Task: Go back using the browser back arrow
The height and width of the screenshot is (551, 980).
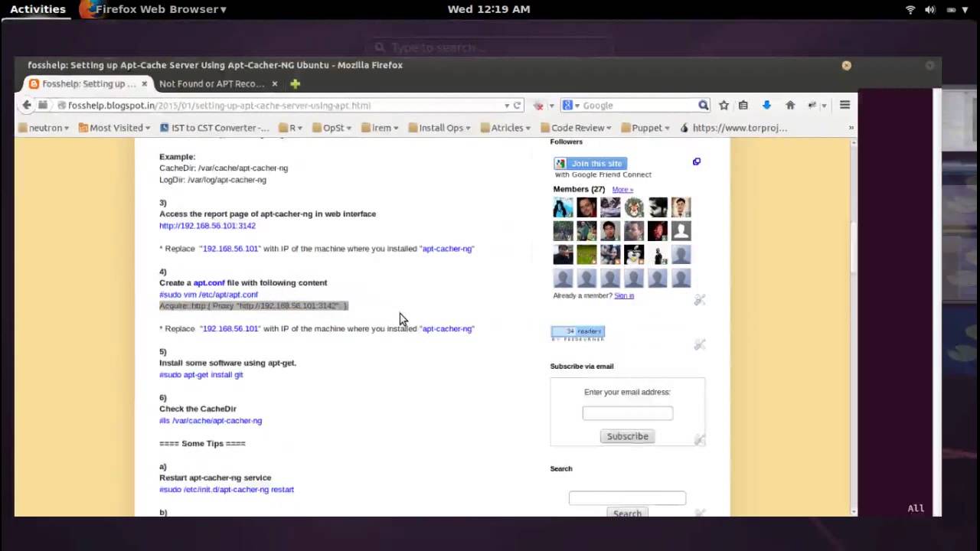Action: [x=27, y=105]
